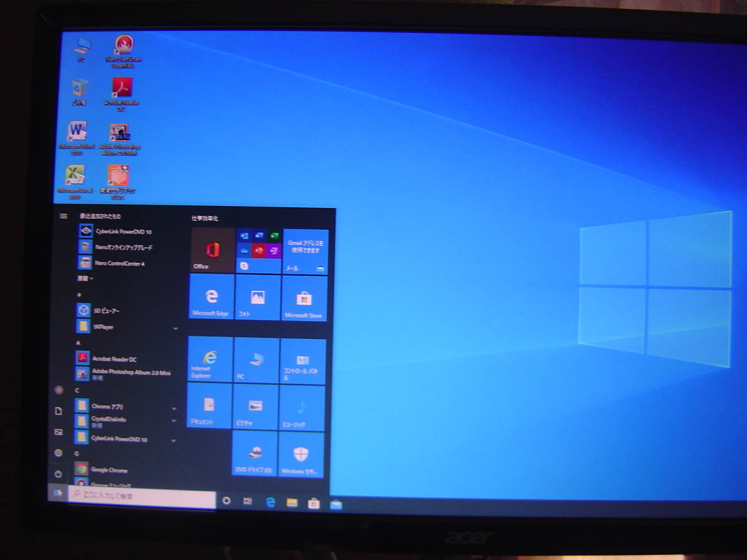Image resolution: width=747 pixels, height=560 pixels.
Task: Open the Documents tile
Action: click(x=209, y=406)
